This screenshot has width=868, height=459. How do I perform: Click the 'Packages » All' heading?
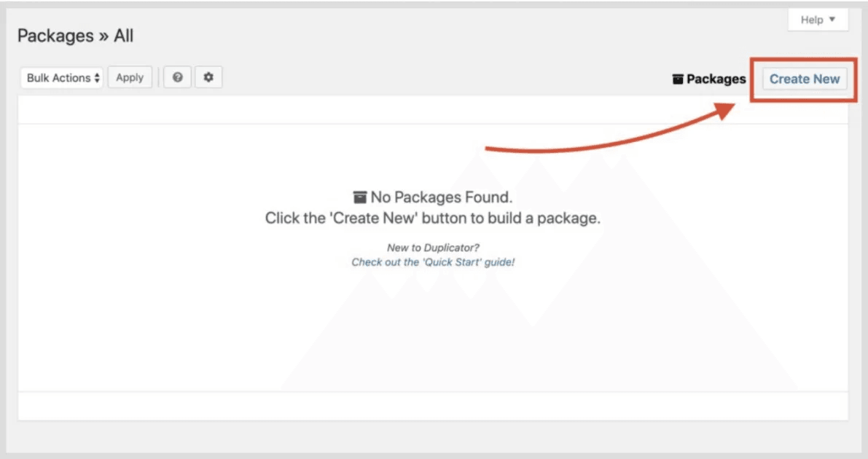click(x=75, y=36)
